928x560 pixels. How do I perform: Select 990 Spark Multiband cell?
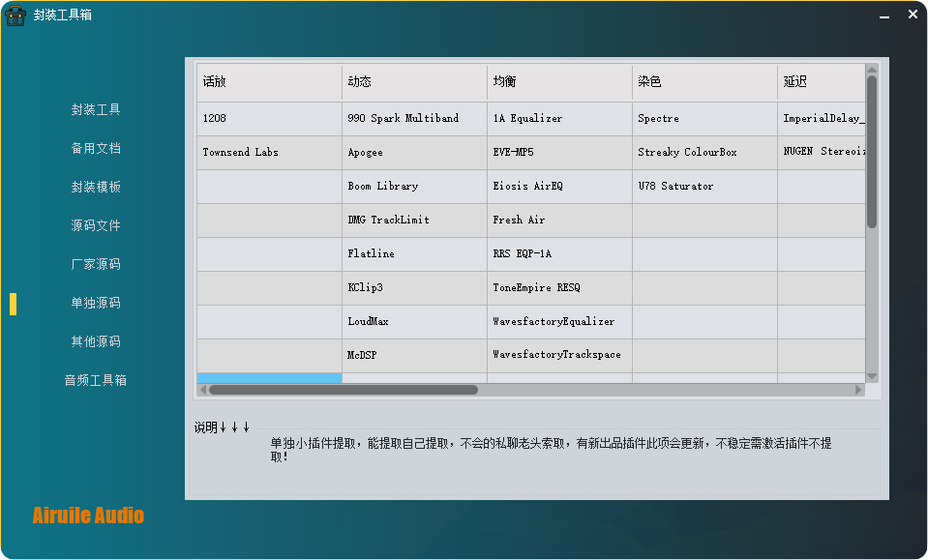point(414,119)
